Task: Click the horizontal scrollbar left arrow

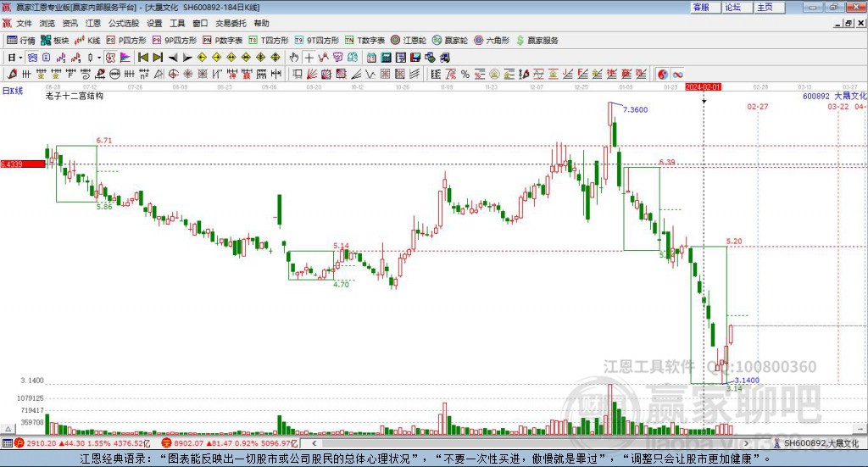Action: click(314, 443)
